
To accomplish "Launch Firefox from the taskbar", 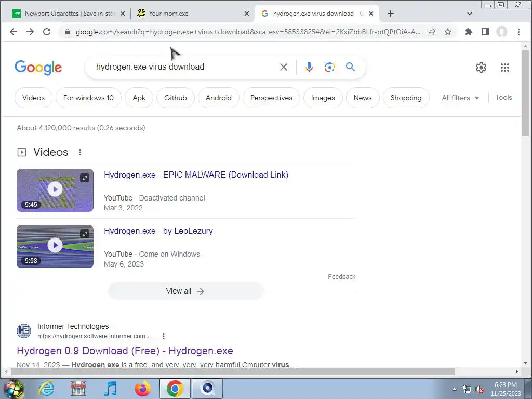I will 142,389.
